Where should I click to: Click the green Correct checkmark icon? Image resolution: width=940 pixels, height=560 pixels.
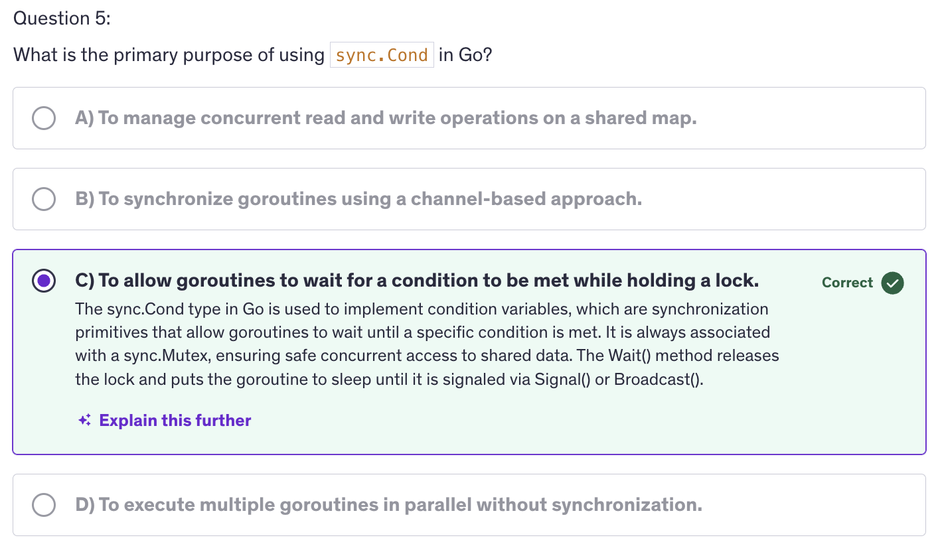(892, 283)
